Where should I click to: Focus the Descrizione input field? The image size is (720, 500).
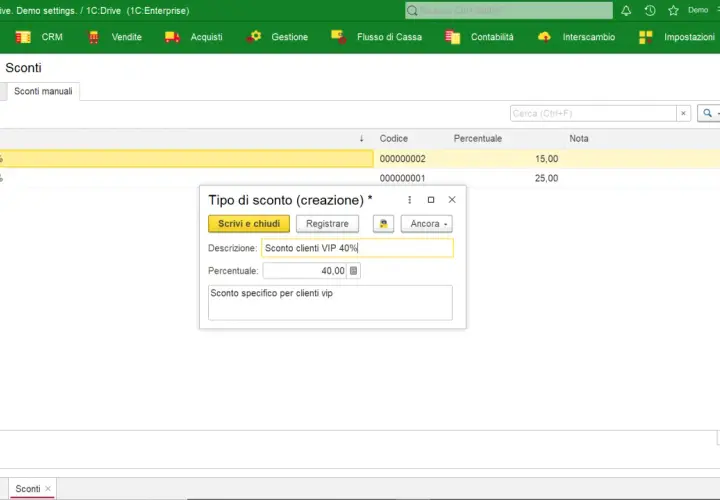(357, 248)
